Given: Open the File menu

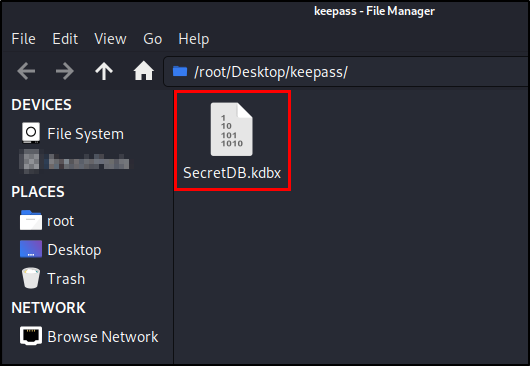Looking at the screenshot, I should coord(23,39).
